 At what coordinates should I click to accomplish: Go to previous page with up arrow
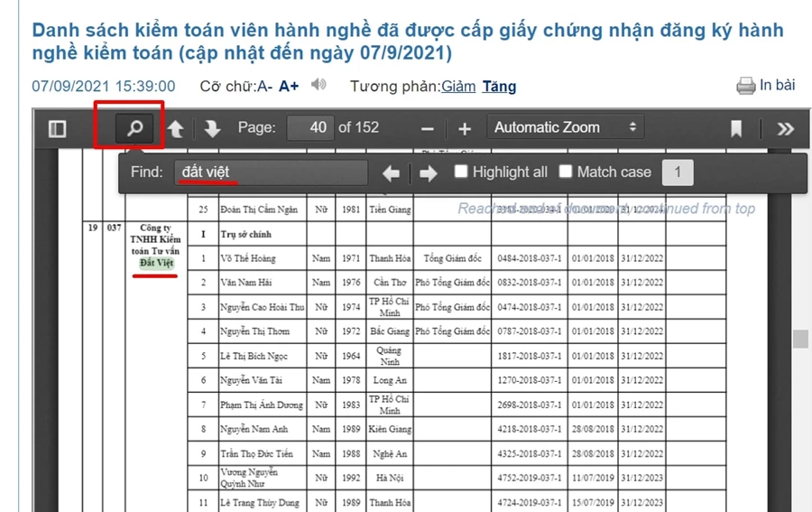176,128
